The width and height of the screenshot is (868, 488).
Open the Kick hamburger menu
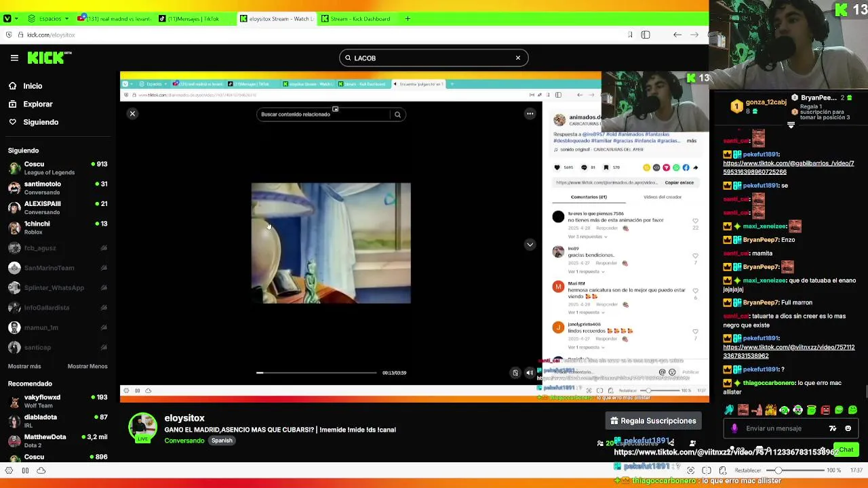[14, 58]
